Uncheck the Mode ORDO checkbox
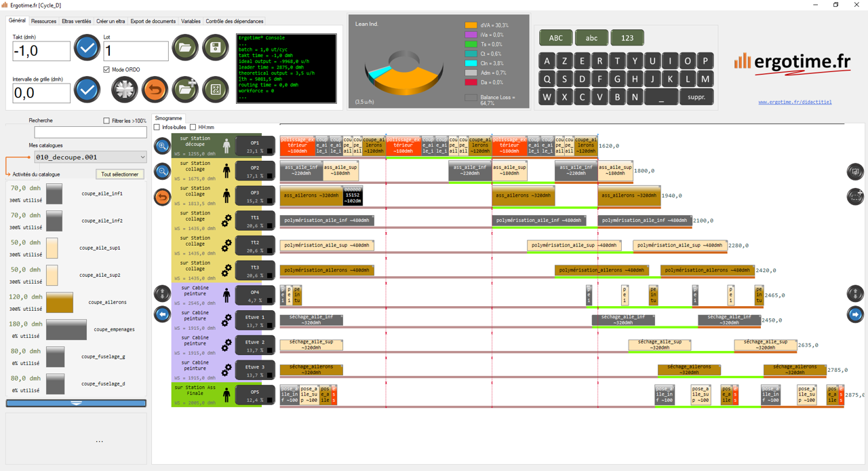The height and width of the screenshot is (471, 868). (106, 70)
